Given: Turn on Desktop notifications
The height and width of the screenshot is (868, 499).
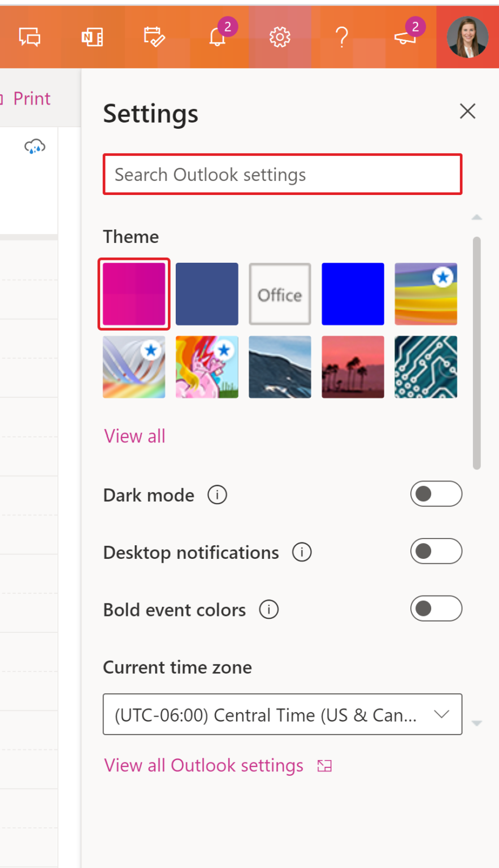Looking at the screenshot, I should tap(436, 552).
